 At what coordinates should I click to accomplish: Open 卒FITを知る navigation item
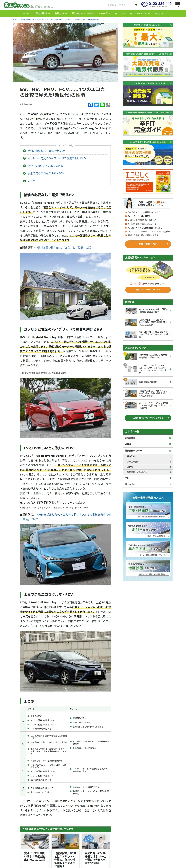point(105,13)
